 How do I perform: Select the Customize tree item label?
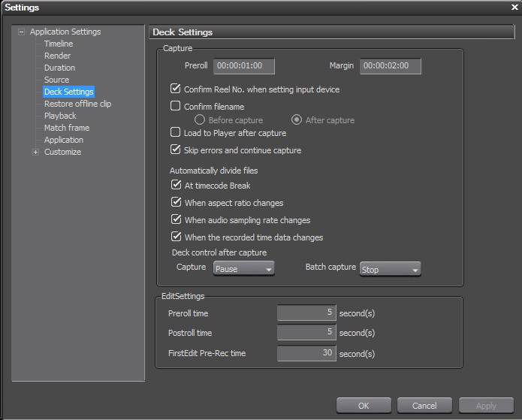(62, 152)
